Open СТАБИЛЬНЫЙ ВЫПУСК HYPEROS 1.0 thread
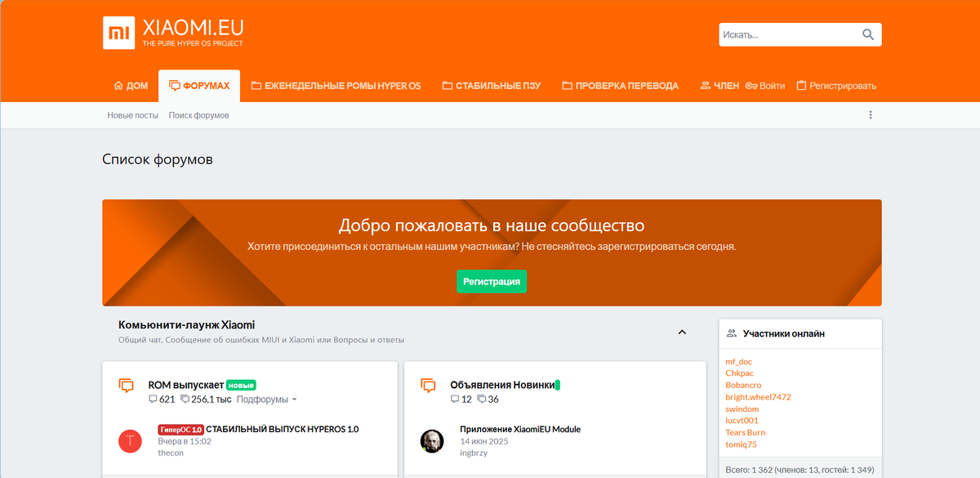980x478 pixels. (x=282, y=429)
